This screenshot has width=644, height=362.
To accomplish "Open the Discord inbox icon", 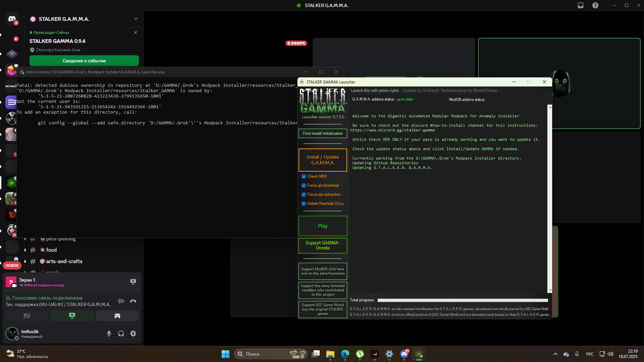I will [581, 5].
